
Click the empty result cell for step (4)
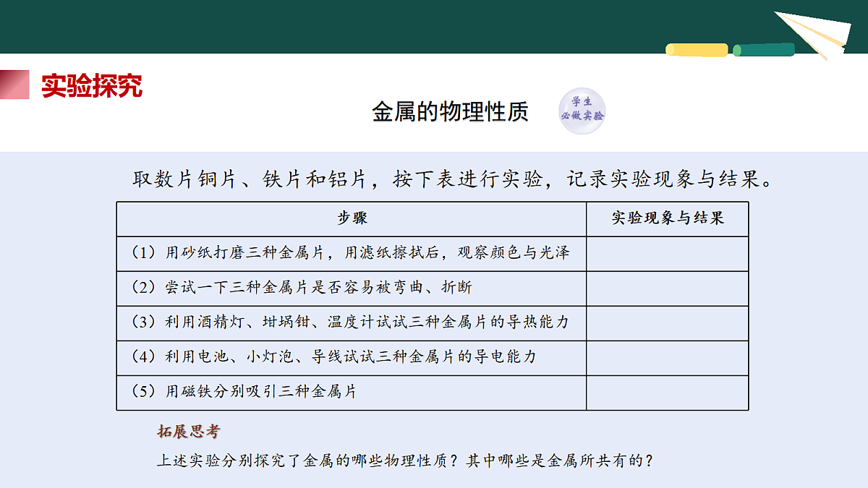point(667,358)
